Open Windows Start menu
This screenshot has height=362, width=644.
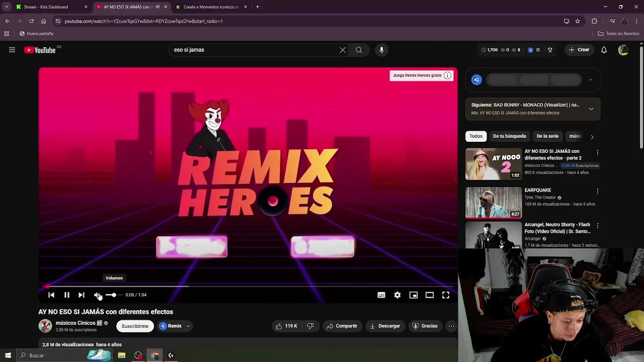click(8, 355)
